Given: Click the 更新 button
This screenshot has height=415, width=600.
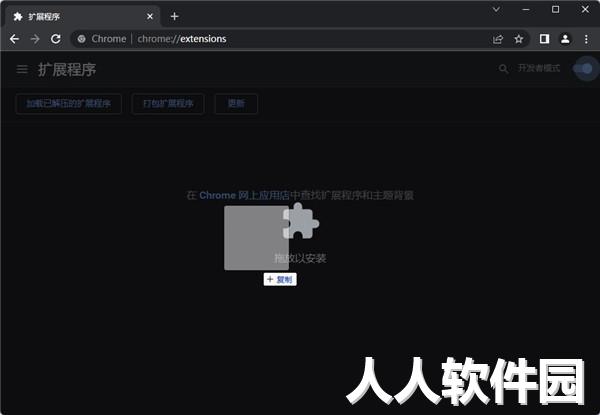Looking at the screenshot, I should click(236, 104).
